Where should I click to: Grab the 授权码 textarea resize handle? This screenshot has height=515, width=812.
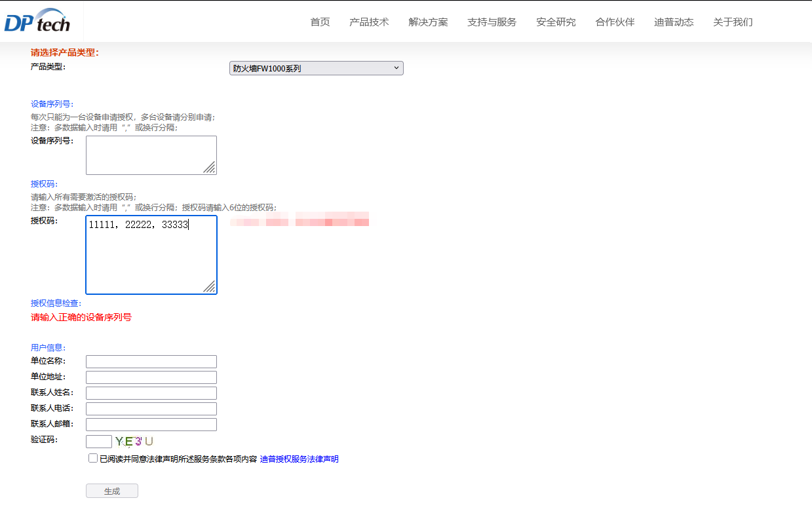[210, 287]
